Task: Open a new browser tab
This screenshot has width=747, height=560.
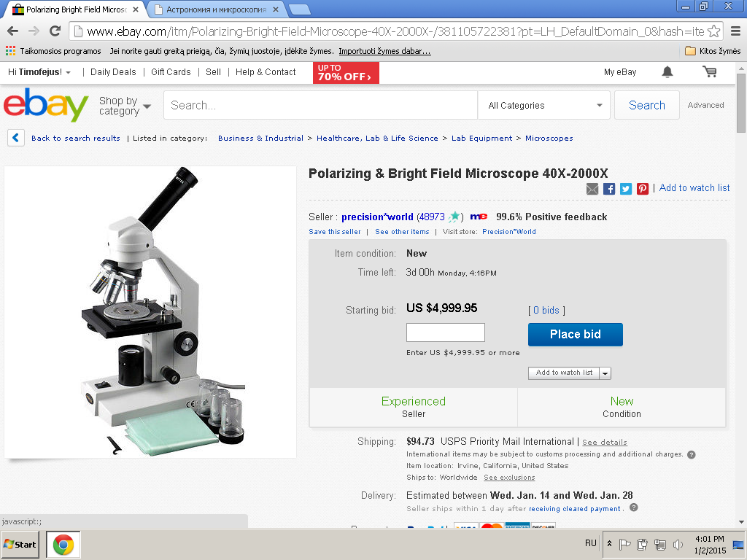Action: [300, 9]
